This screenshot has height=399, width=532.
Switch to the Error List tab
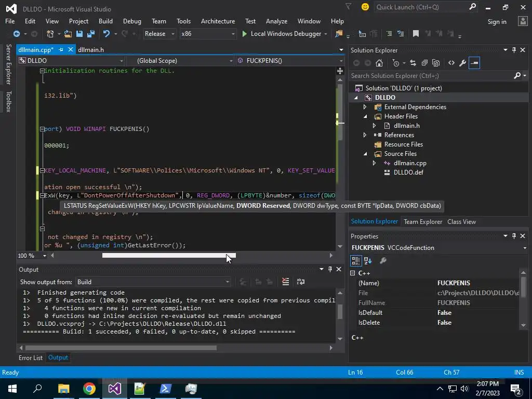point(31,357)
